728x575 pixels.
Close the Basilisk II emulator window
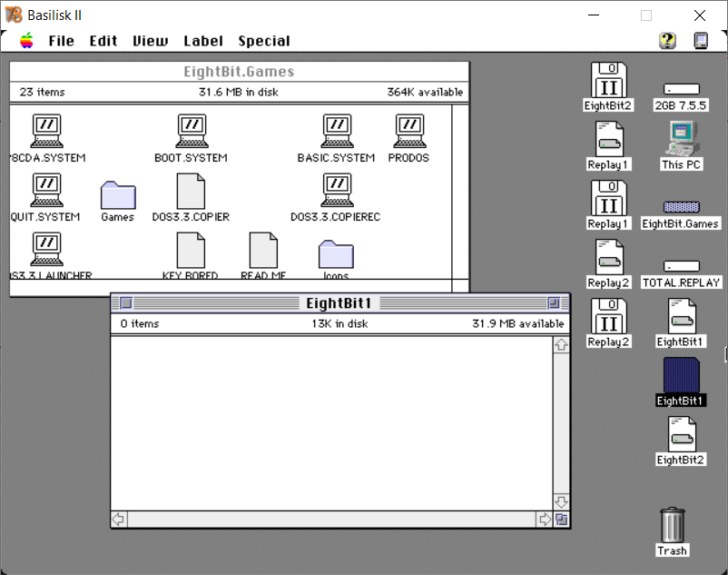[x=699, y=15]
